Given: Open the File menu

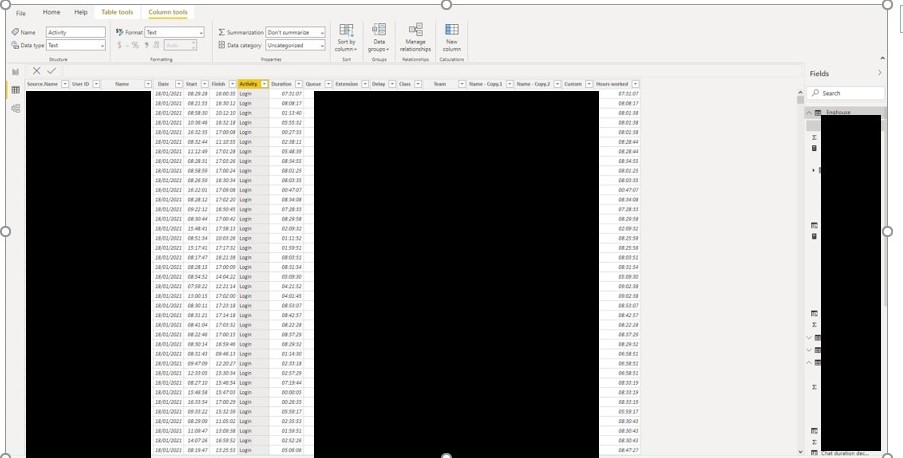Looking at the screenshot, I should (21, 13).
